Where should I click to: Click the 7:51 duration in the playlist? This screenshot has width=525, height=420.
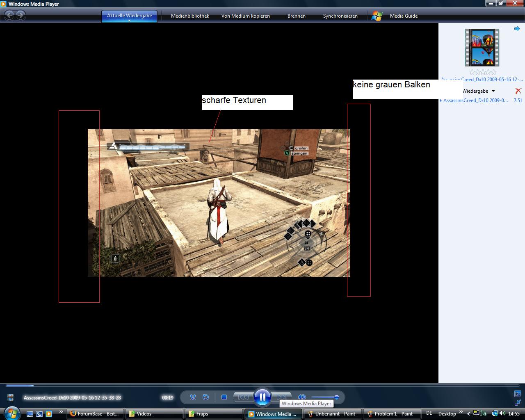pos(518,100)
